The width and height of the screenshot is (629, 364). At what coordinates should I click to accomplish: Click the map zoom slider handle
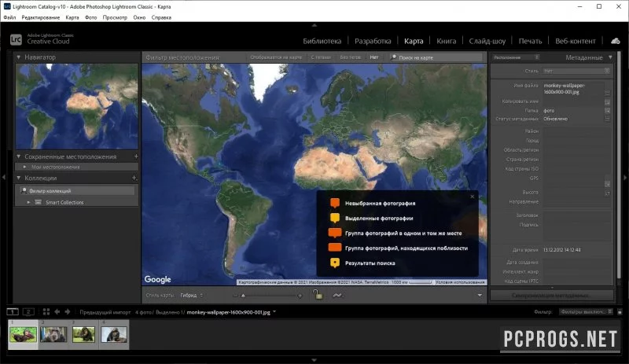click(243, 296)
